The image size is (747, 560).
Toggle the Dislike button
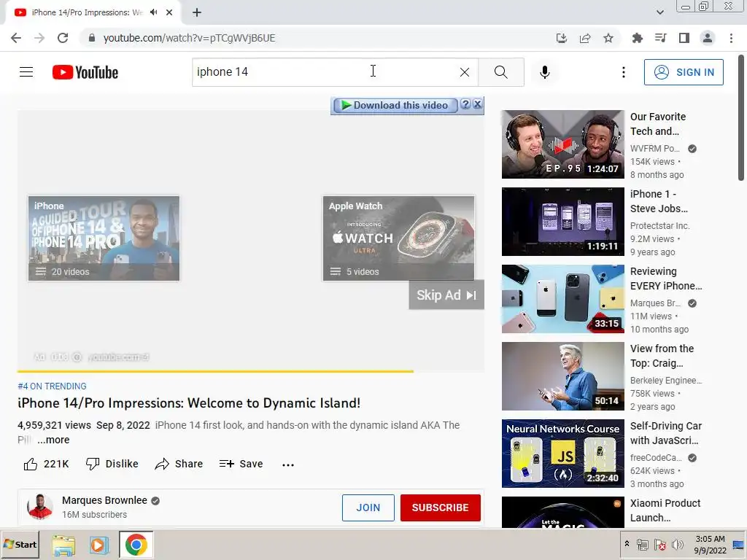[112, 464]
